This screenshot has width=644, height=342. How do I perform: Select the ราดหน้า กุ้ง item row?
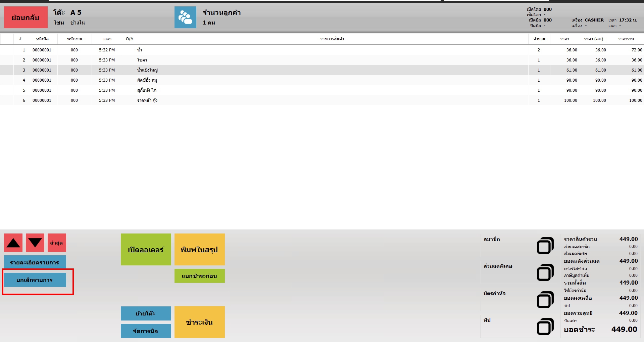pos(322,100)
